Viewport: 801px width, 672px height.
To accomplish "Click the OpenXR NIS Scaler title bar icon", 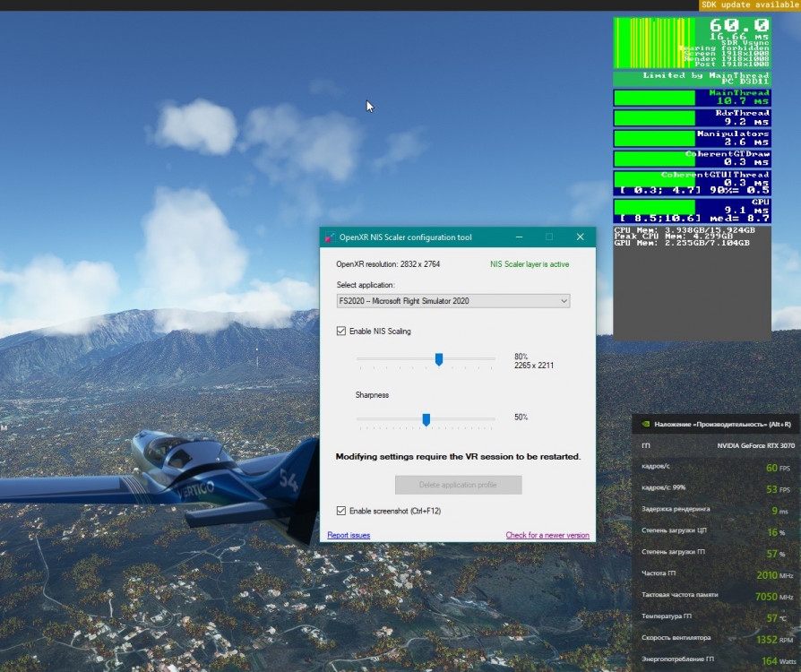I will tap(330, 237).
